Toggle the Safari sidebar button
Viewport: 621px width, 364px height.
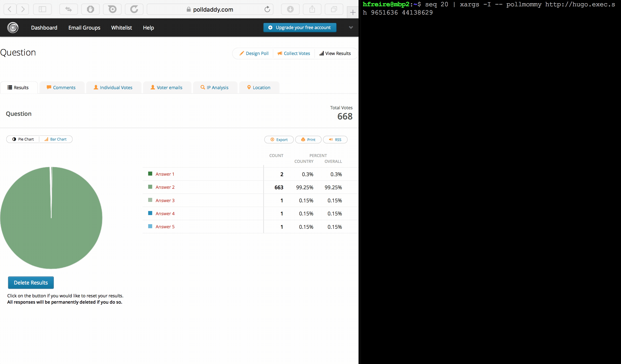[42, 9]
